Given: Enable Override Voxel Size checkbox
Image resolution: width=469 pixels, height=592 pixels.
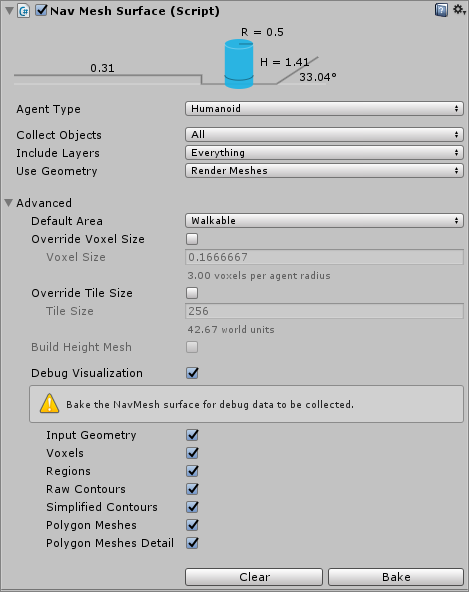Looking at the screenshot, I should pyautogui.click(x=192, y=239).
